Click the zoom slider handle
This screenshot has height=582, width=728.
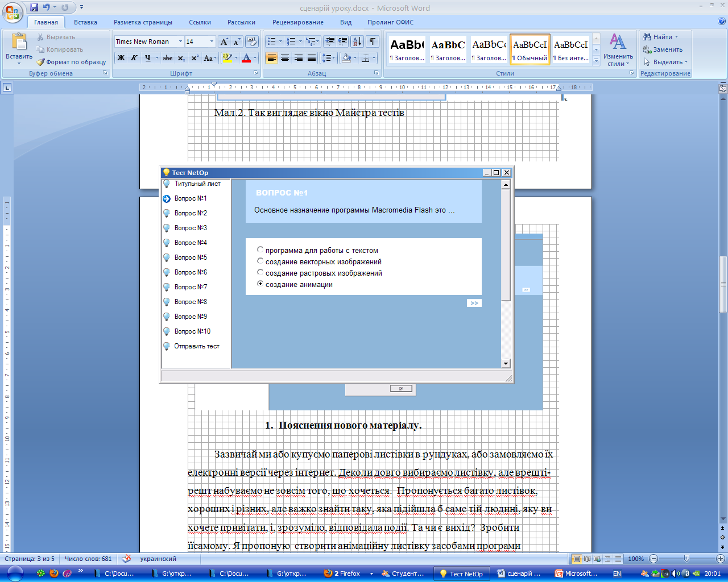tap(686, 559)
